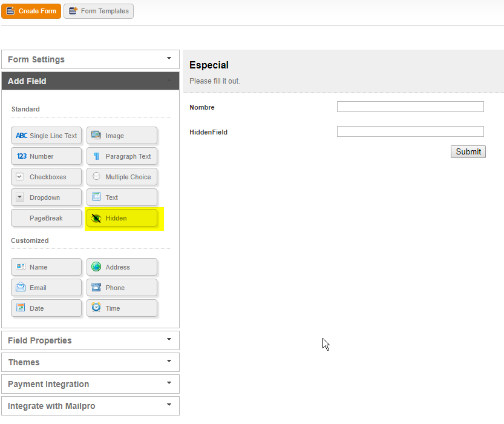504x424 pixels.
Task: Click the Create Form list icon
Action: 10,12
